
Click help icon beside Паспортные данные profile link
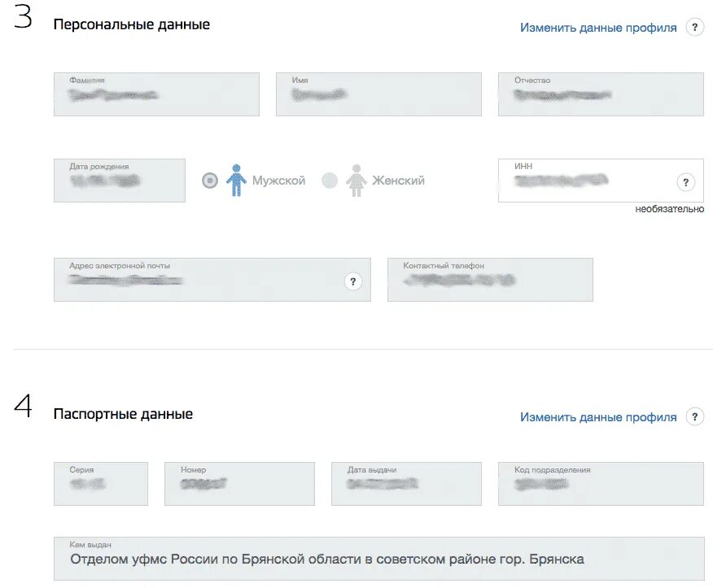pos(694,417)
